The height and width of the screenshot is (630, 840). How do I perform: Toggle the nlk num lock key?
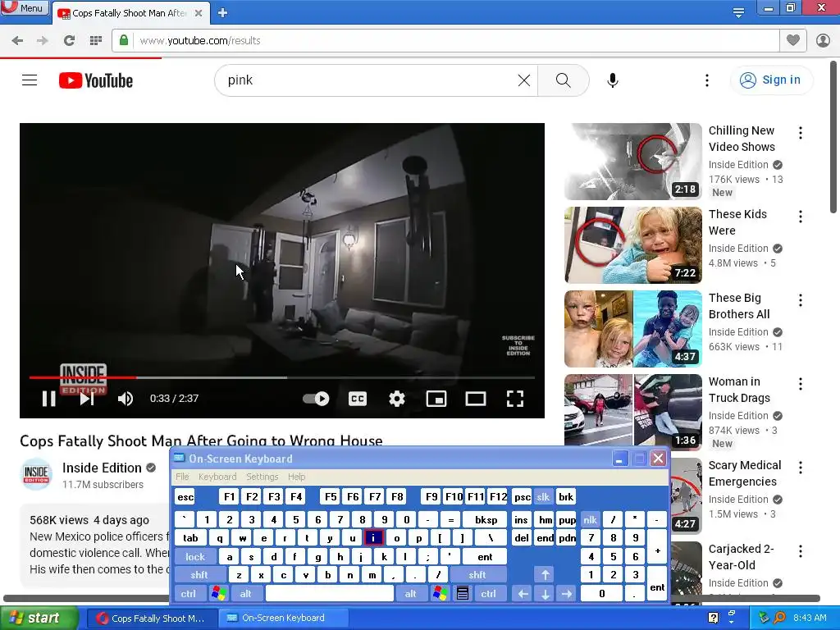coord(590,519)
